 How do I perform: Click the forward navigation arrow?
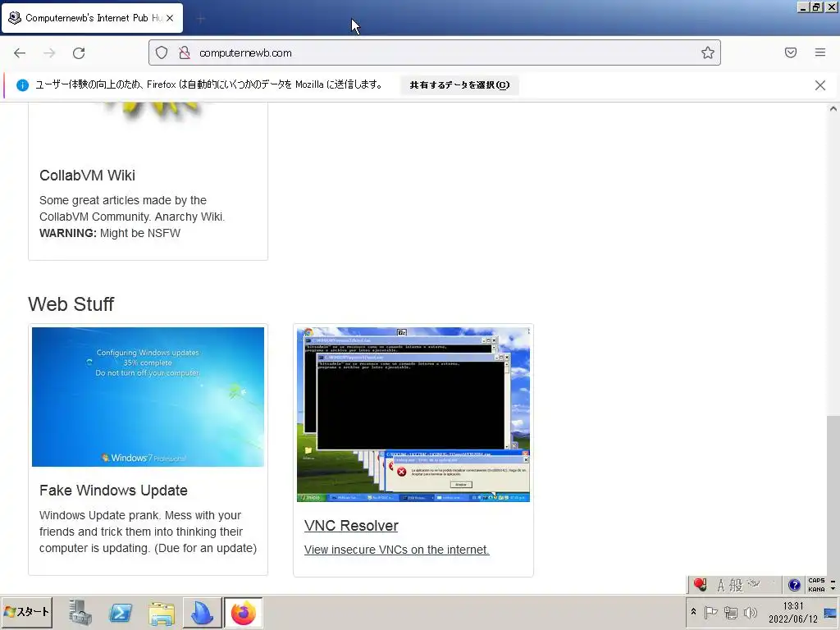click(49, 53)
